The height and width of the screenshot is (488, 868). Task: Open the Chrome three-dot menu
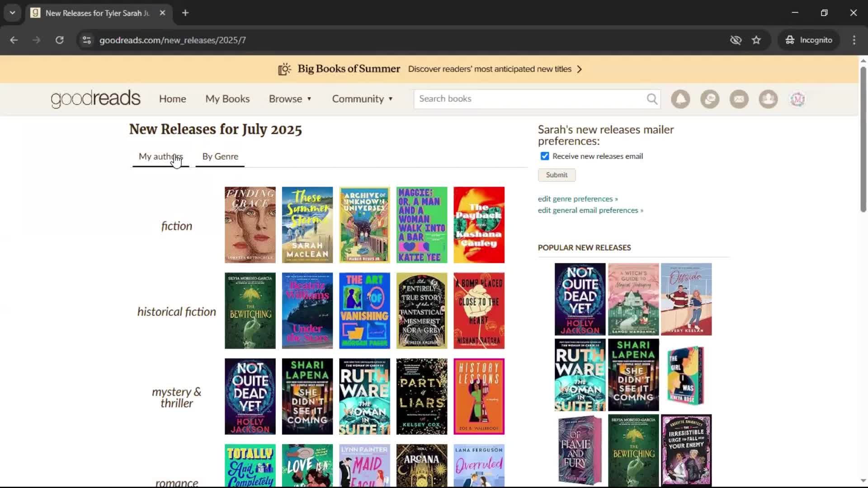pos(854,40)
